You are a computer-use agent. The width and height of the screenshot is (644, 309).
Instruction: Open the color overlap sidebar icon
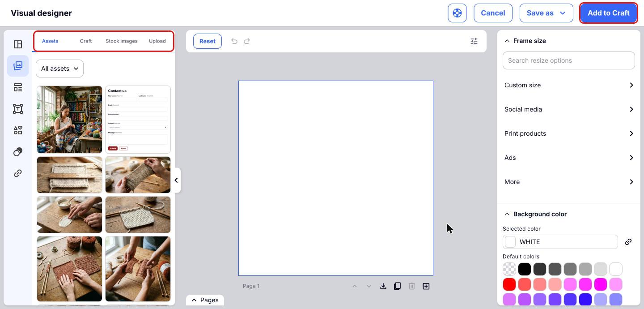[x=18, y=152]
